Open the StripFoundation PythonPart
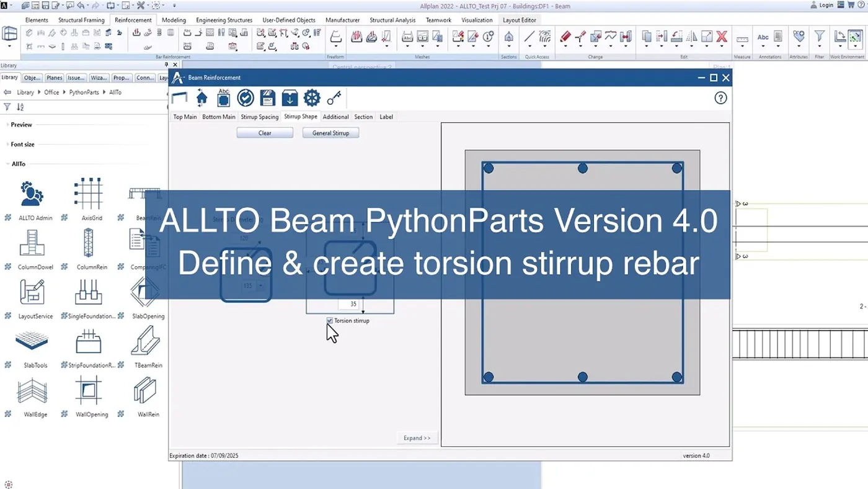The height and width of the screenshot is (489, 868). (x=88, y=341)
